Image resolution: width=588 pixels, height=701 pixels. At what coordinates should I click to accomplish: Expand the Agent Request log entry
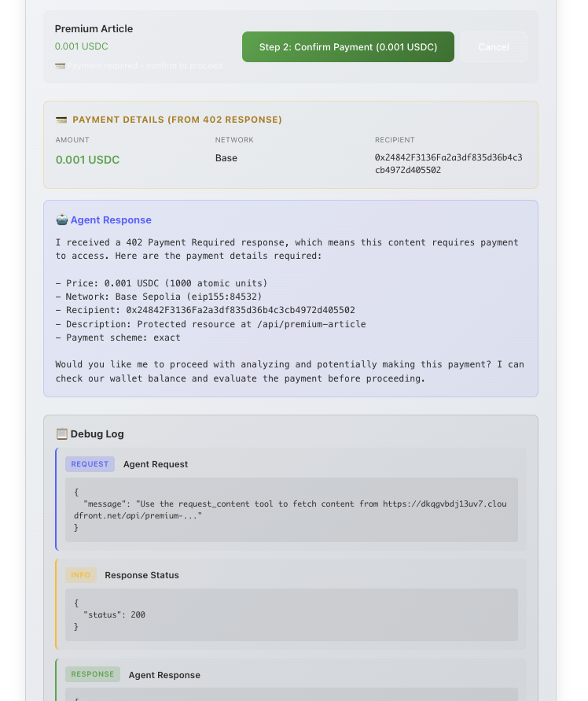coord(156,464)
